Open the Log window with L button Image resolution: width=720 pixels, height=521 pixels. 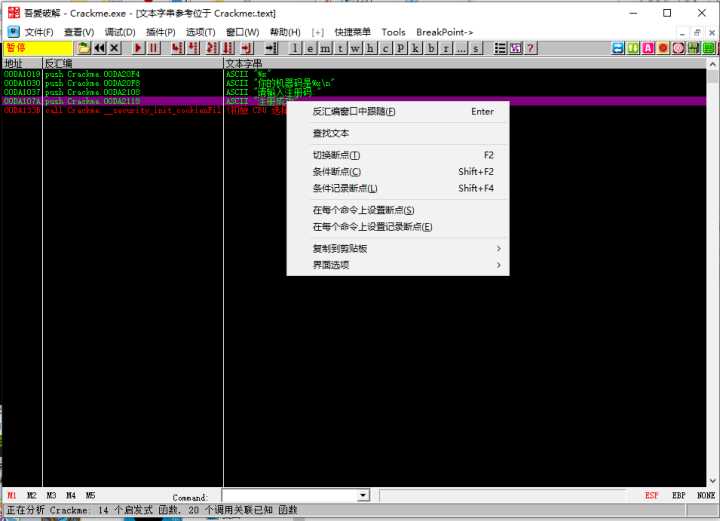(295, 48)
